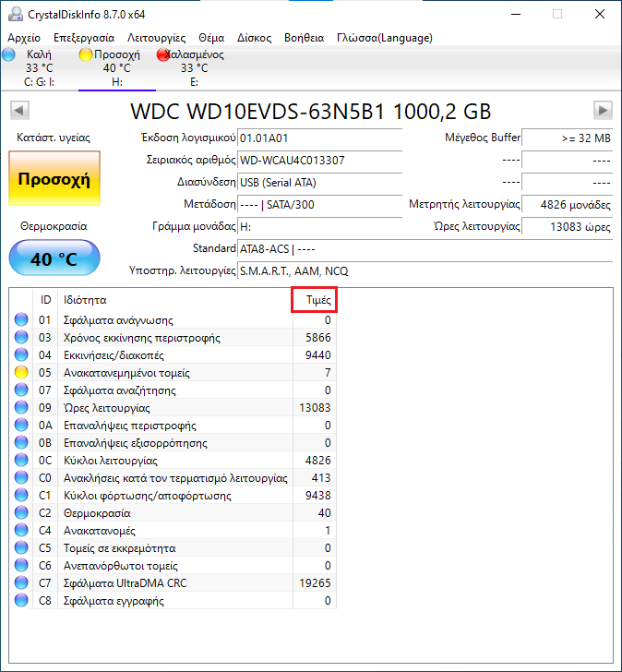Select the Χαλασμένος disk E: tab
The image size is (622, 672).
[195, 67]
